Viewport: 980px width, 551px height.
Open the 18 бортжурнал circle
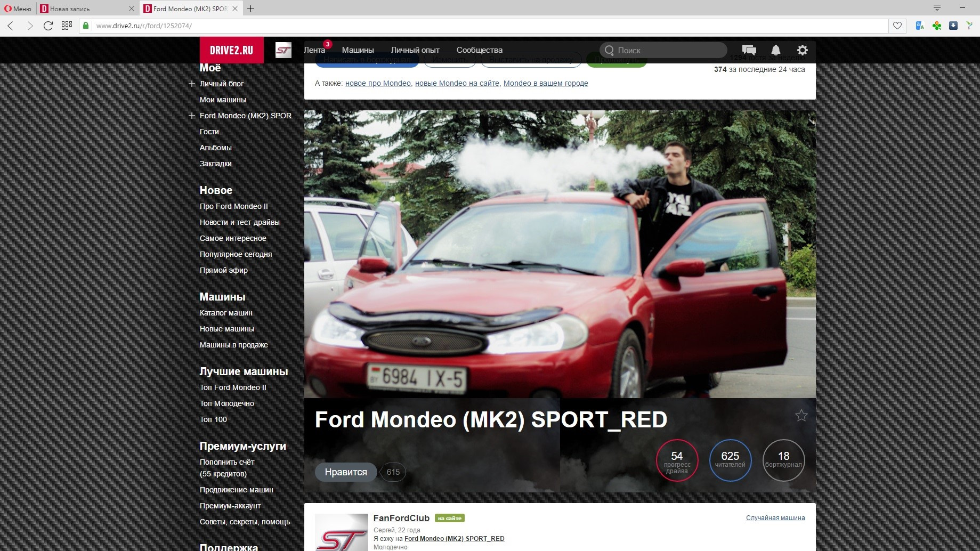point(783,460)
